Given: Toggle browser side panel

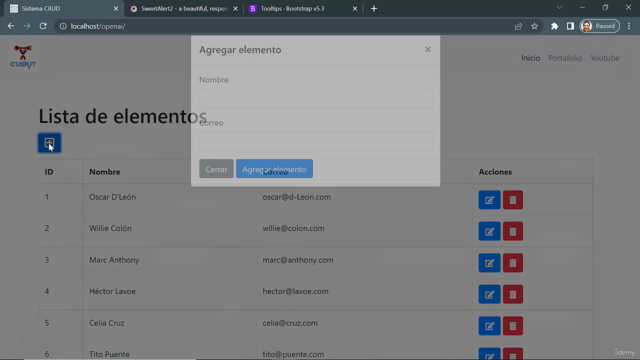Looking at the screenshot, I should pyautogui.click(x=570, y=26).
